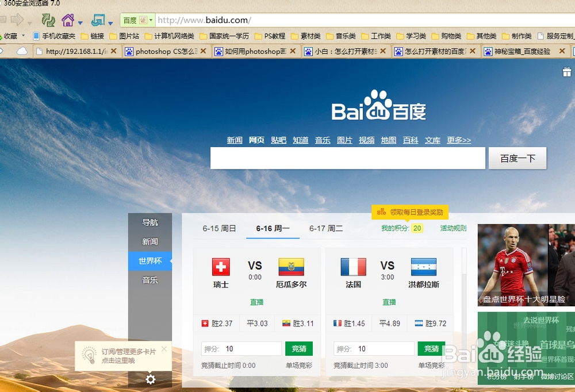Image resolution: width=575 pixels, height=392 pixels.
Task: Switch to the 6-17 周二 date tab
Action: tap(326, 228)
